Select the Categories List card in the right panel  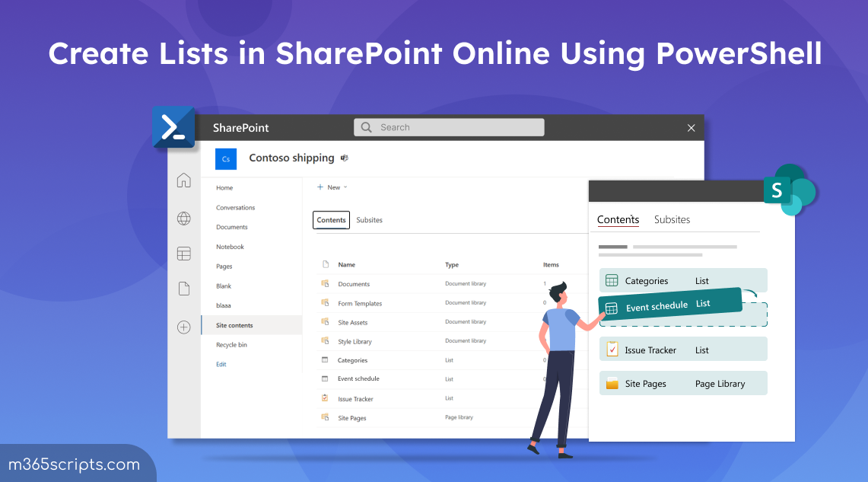pos(683,280)
